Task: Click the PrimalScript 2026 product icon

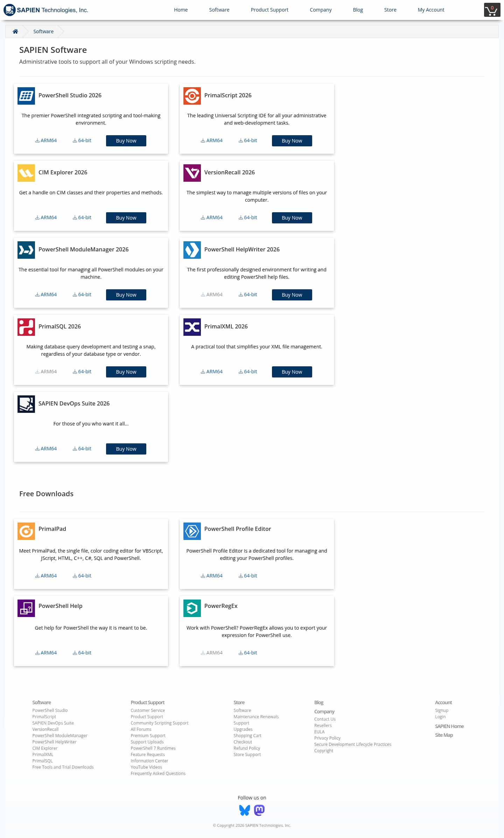Action: 192,96
